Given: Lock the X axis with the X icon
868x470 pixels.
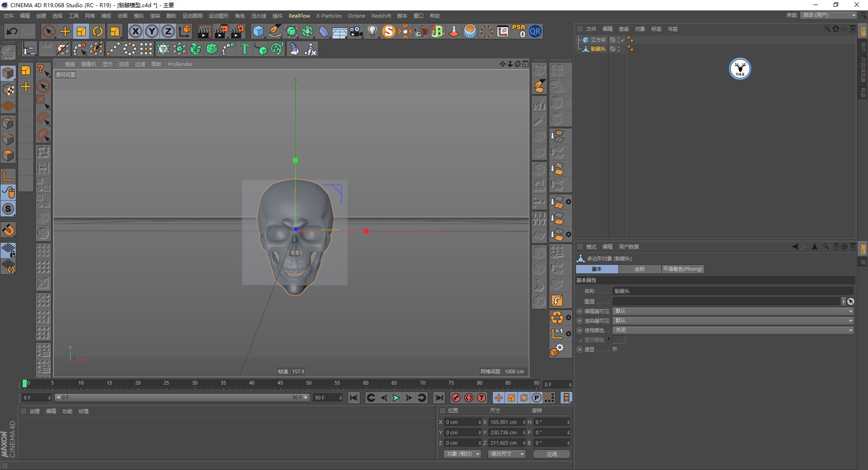Looking at the screenshot, I should coord(135,31).
